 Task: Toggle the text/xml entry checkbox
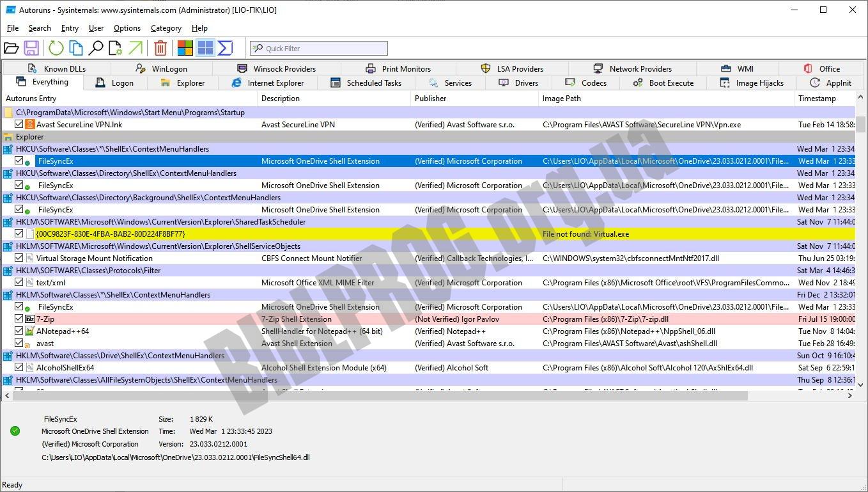coord(19,283)
